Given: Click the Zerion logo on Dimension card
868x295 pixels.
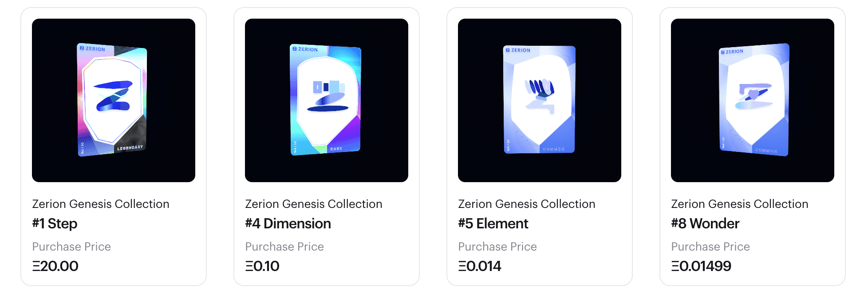Looking at the screenshot, I should [305, 49].
